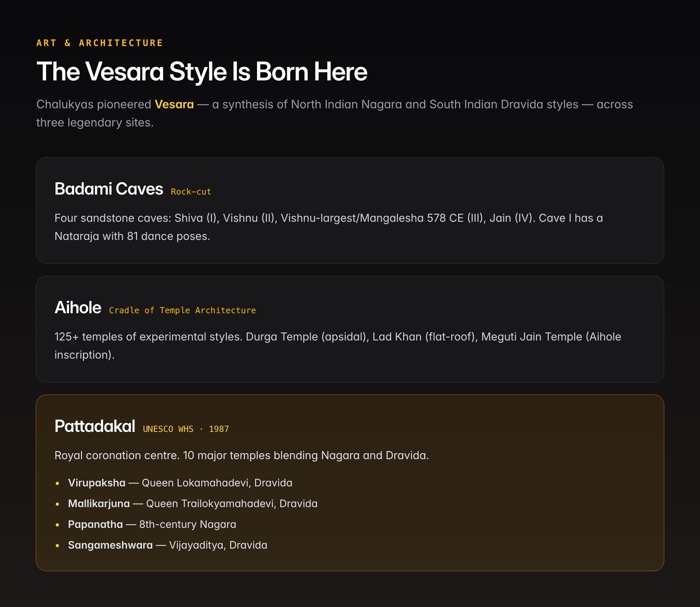700x607 pixels.
Task: Click the 'UNESCO WHS · 1987' tag
Action: pos(186,429)
